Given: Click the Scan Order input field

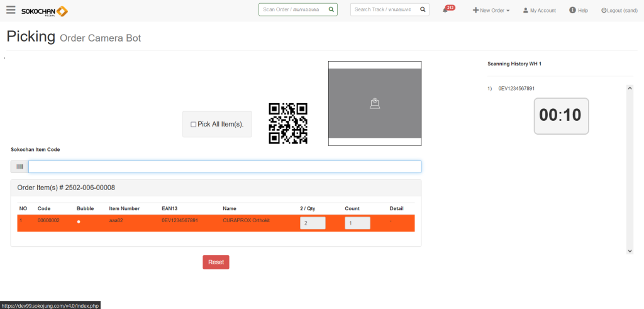Looking at the screenshot, I should [x=292, y=9].
